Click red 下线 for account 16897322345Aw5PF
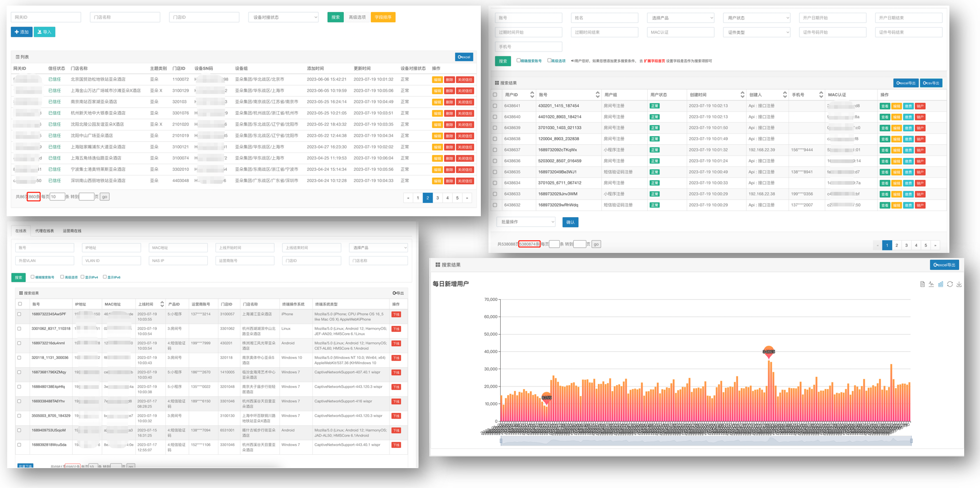The height and width of the screenshot is (488, 980). pyautogui.click(x=396, y=315)
